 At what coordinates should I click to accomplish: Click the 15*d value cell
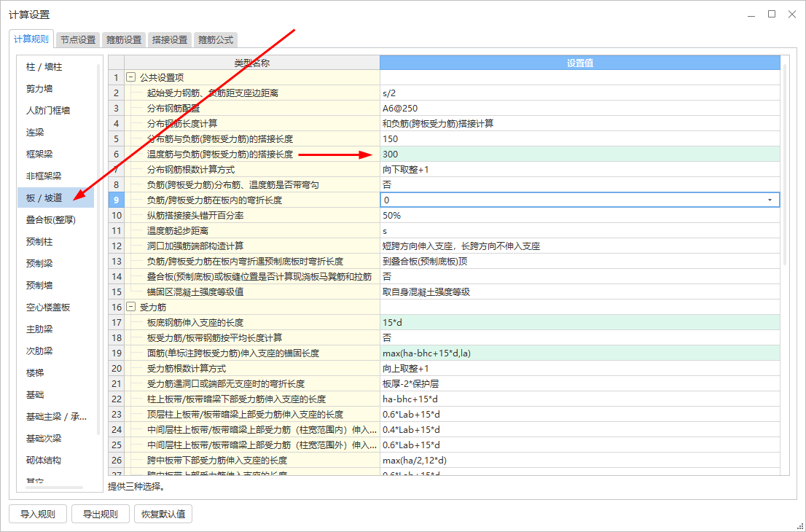pos(580,323)
